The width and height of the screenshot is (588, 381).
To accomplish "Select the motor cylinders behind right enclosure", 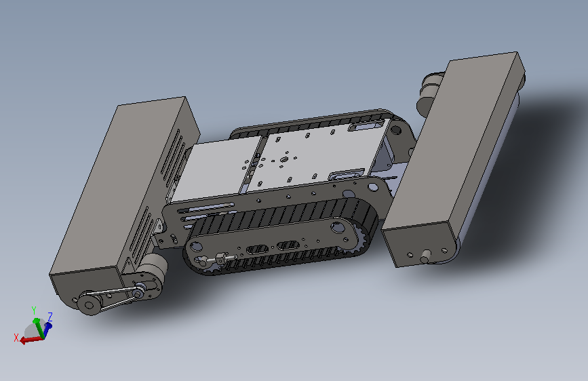I will tap(429, 94).
